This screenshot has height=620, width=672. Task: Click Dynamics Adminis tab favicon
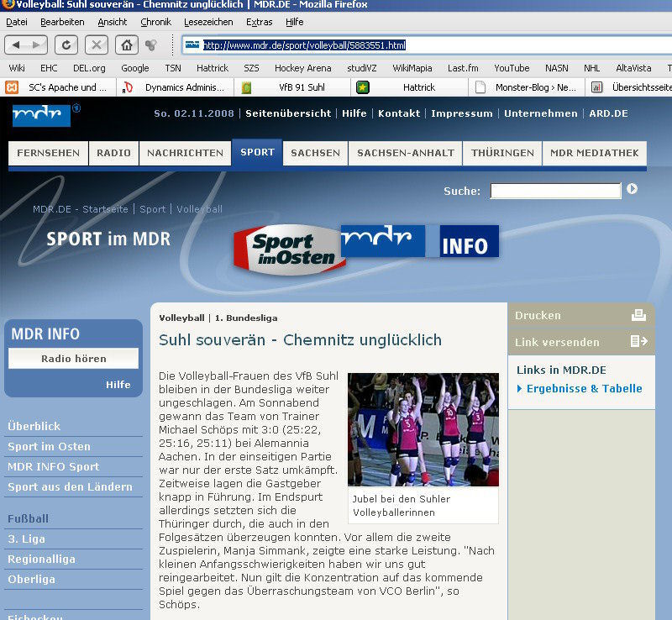(x=128, y=87)
